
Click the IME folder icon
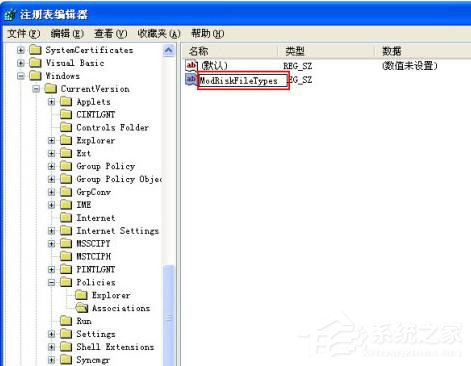[x=66, y=205]
